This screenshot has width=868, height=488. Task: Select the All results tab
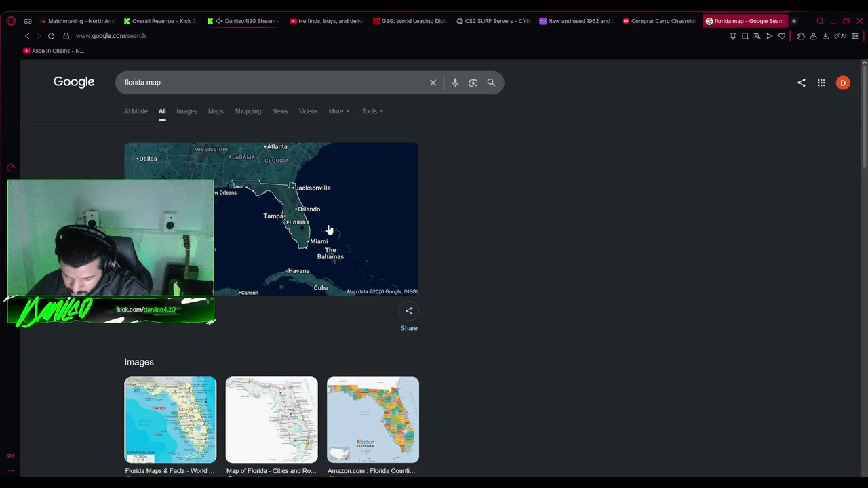[162, 111]
